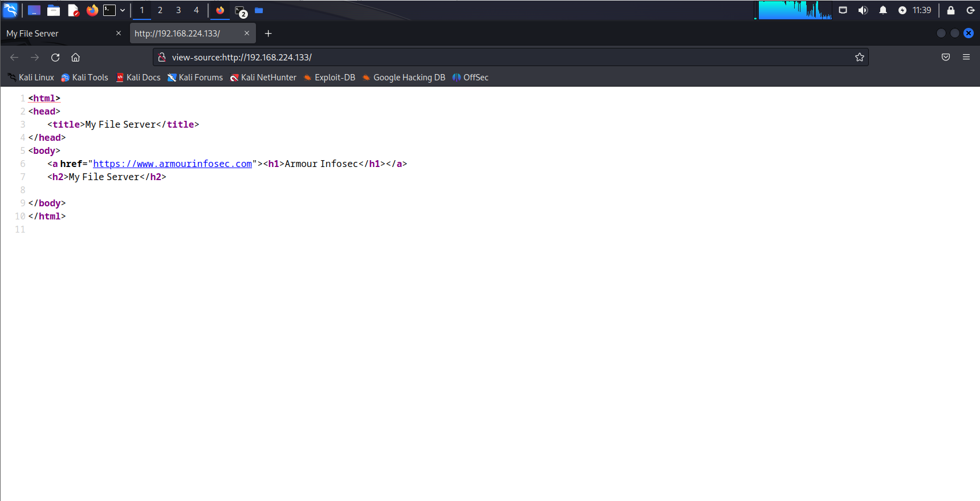Viewport: 980px width, 501px height.
Task: Open the display settings tray icon
Action: coord(843,10)
